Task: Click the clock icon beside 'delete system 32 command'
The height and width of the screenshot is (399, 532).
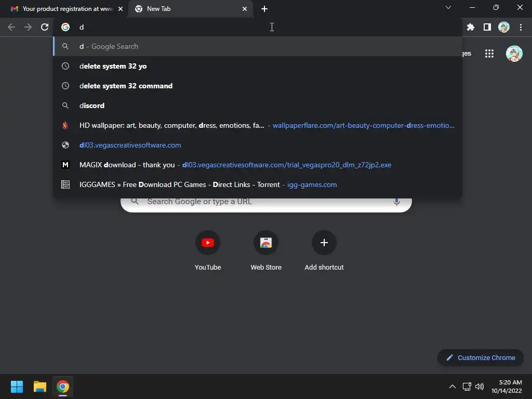Action: (65, 86)
